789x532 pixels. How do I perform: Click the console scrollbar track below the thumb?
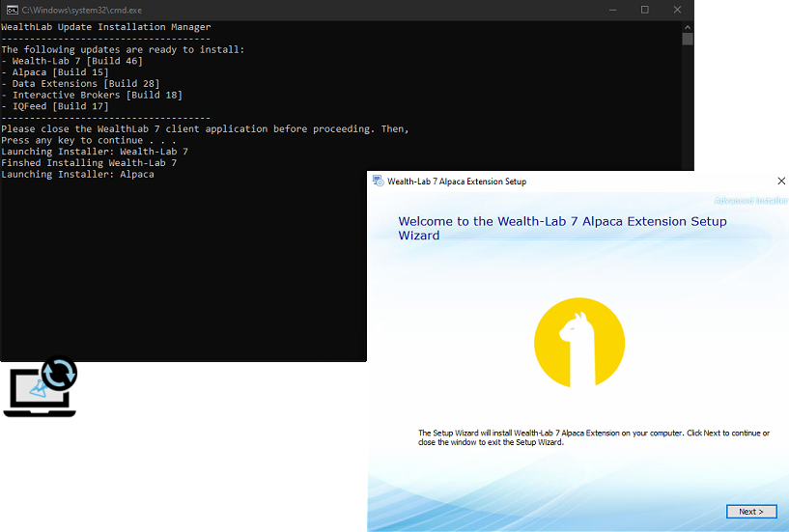[688, 193]
